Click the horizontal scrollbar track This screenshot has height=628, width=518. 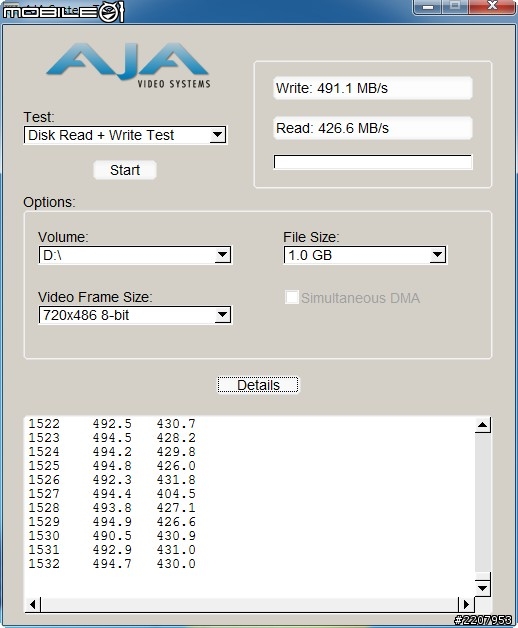pyautogui.click(x=249, y=604)
